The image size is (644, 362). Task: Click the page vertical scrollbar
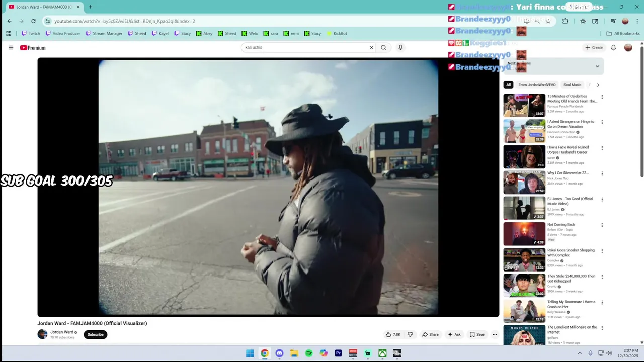coord(641,111)
